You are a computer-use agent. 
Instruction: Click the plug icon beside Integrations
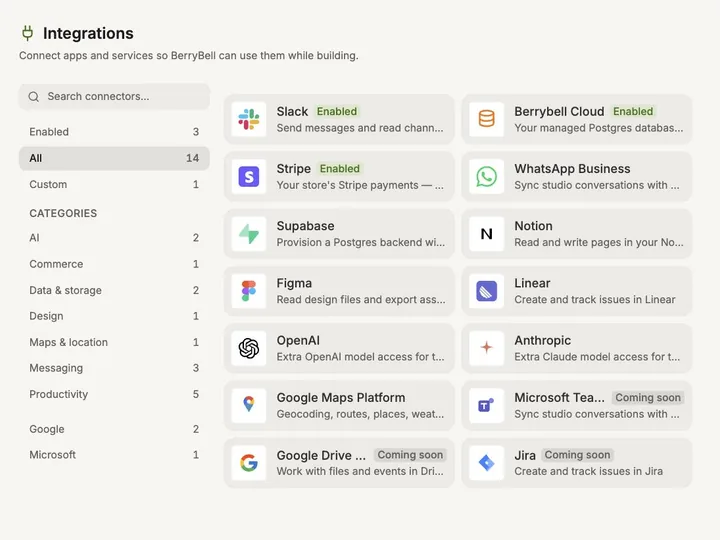click(28, 33)
